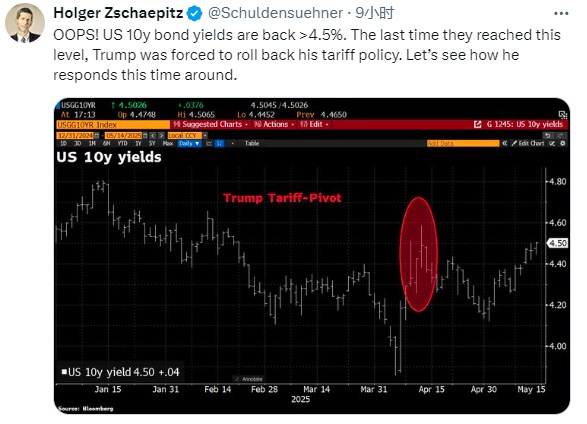Click the Add Data input field

[x=463, y=143]
